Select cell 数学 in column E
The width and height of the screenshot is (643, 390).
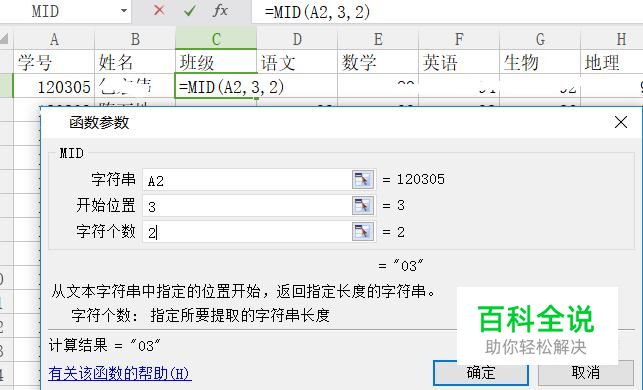pos(378,62)
